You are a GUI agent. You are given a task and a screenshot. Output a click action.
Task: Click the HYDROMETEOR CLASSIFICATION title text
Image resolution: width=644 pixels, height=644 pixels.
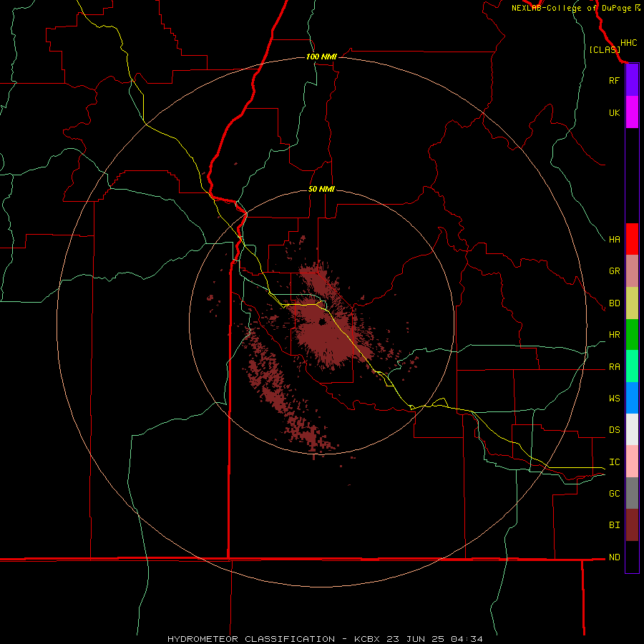pos(251,639)
